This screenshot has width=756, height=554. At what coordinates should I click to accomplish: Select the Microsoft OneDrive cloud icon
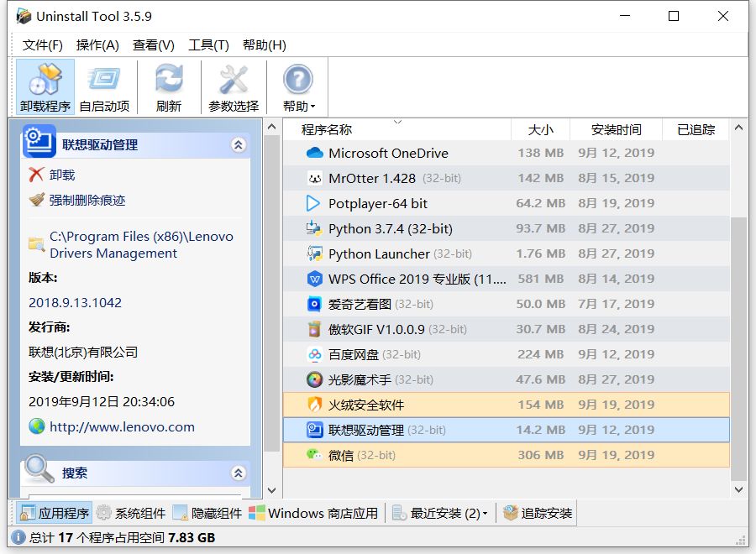[x=314, y=154]
